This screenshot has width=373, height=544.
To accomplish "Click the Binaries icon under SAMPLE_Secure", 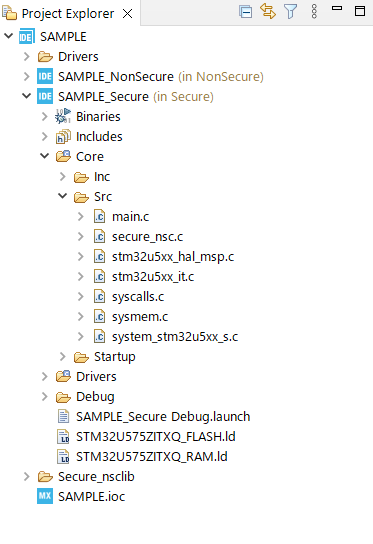I will (63, 116).
